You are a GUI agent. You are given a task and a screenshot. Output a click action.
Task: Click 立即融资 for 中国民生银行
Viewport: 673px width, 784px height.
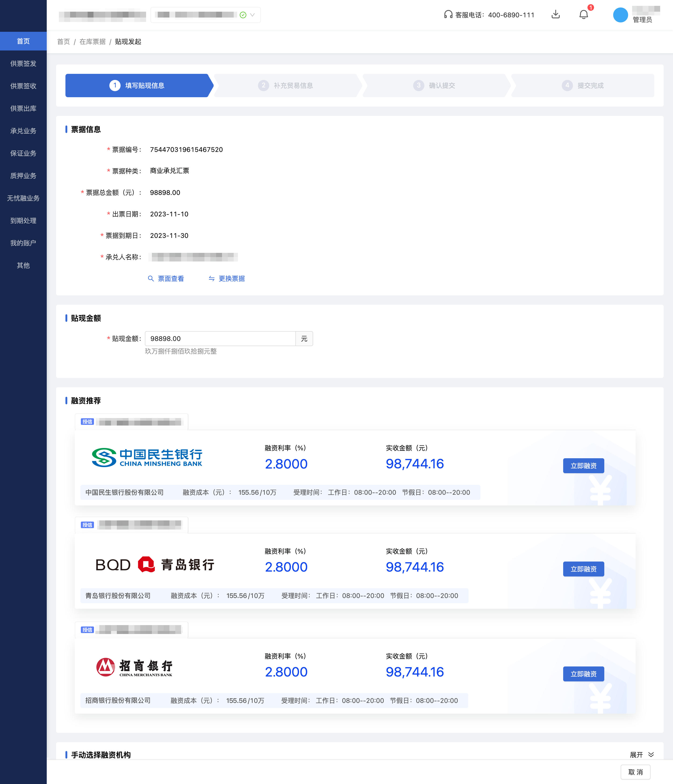tap(583, 466)
